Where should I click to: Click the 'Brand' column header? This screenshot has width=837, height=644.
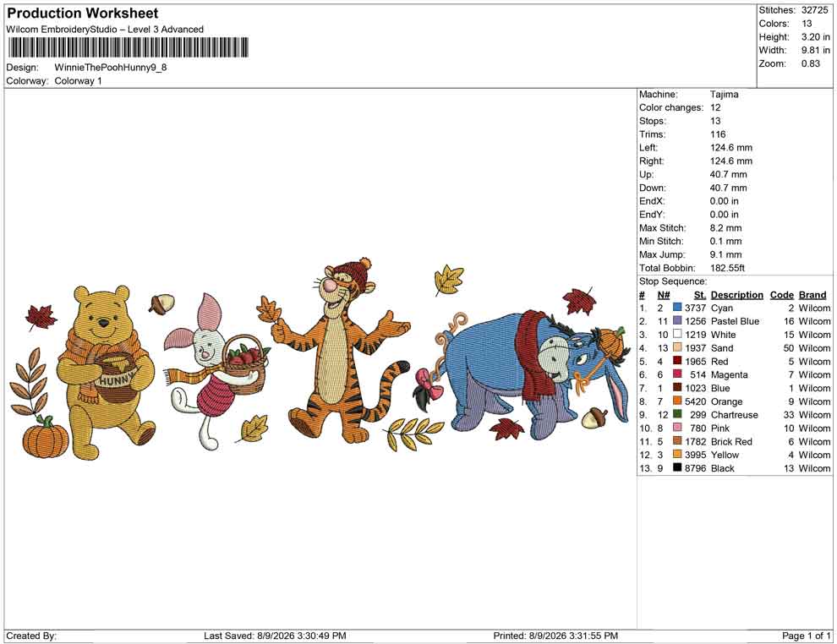tap(812, 295)
